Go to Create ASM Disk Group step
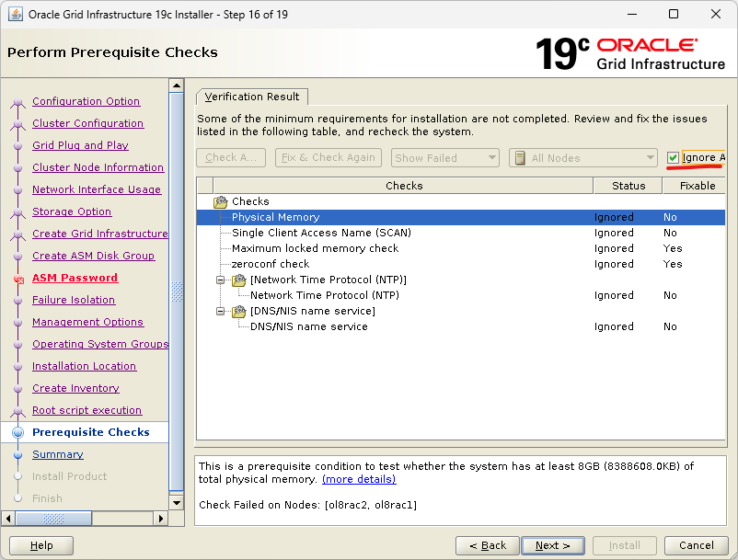Viewport: 738px width, 560px height. coord(93,256)
